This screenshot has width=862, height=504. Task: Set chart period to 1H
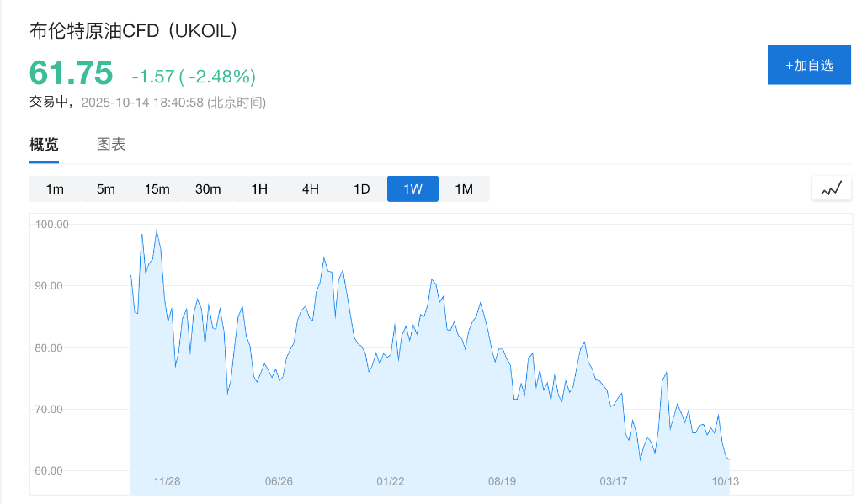(x=259, y=188)
